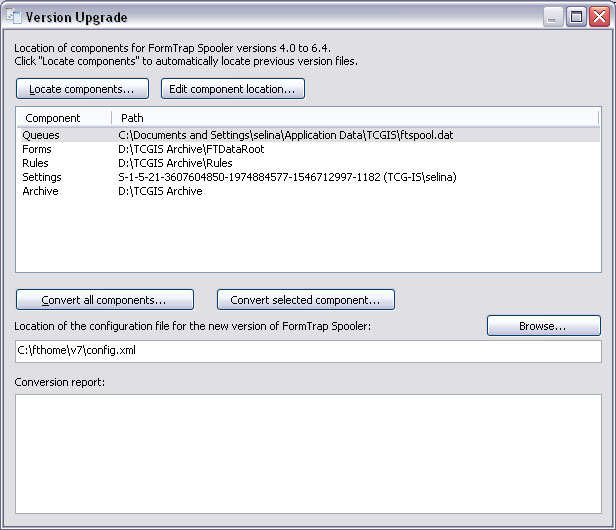The image size is (616, 530).
Task: Select the Archive component row
Action: 40,191
